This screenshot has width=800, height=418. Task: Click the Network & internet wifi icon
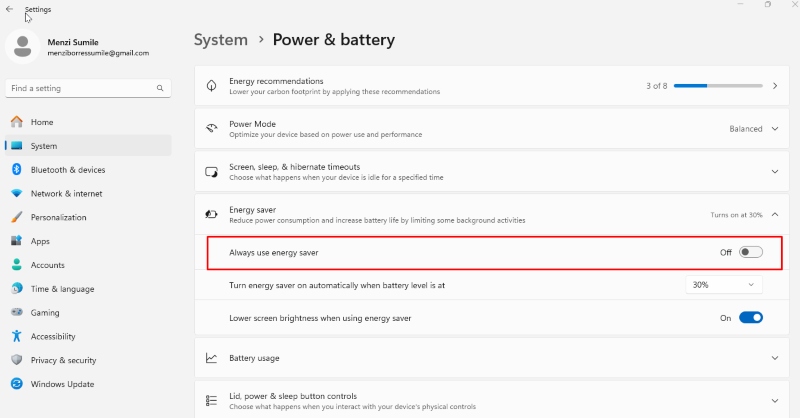pos(17,193)
